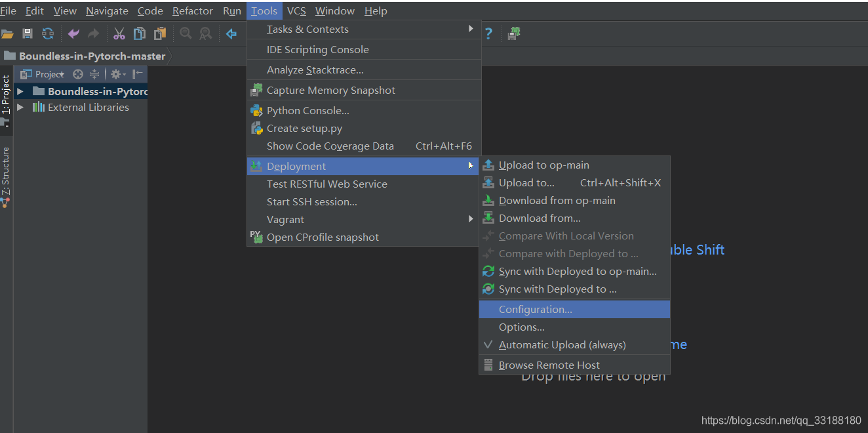Click the Paste toolbar icon
This screenshot has width=868, height=433.
[160, 33]
